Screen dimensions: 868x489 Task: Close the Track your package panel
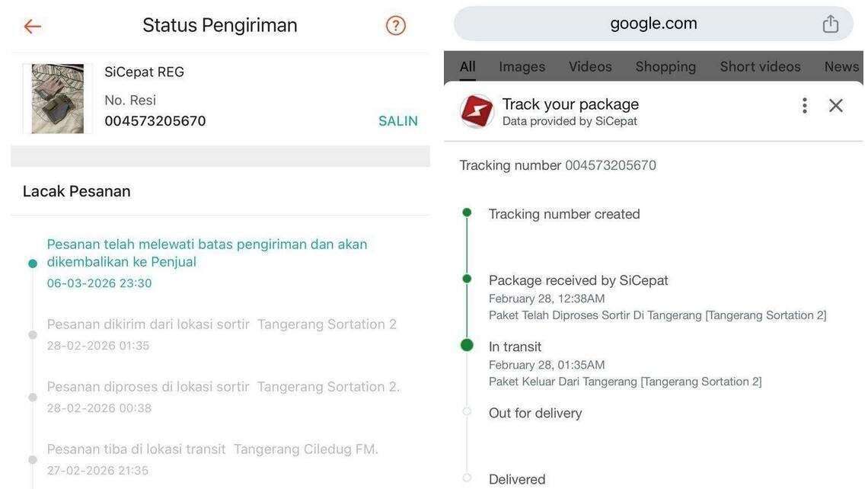coord(836,105)
